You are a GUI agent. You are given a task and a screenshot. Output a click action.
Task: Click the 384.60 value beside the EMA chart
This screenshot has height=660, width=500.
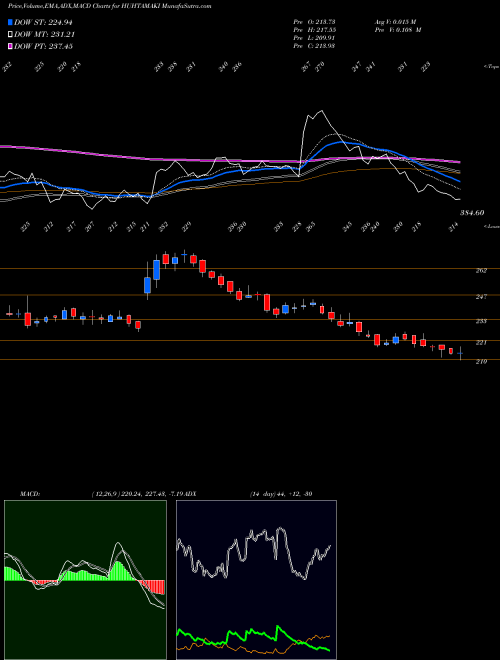(472, 213)
